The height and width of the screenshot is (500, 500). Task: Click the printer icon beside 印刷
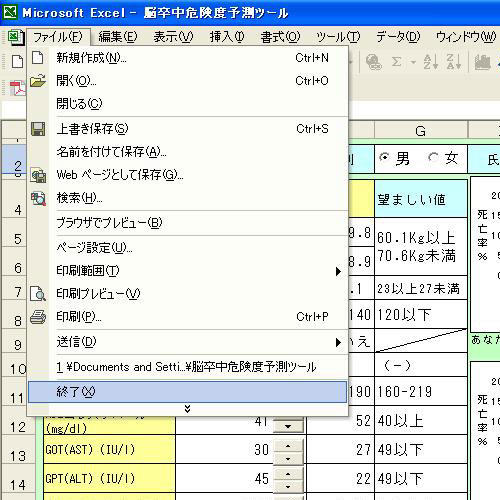[x=38, y=317]
